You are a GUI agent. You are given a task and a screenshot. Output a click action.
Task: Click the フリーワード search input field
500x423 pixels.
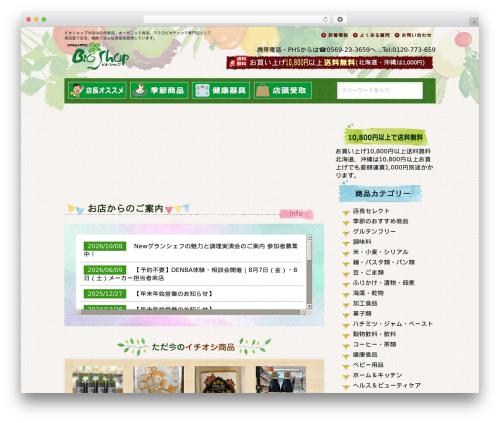[380, 90]
